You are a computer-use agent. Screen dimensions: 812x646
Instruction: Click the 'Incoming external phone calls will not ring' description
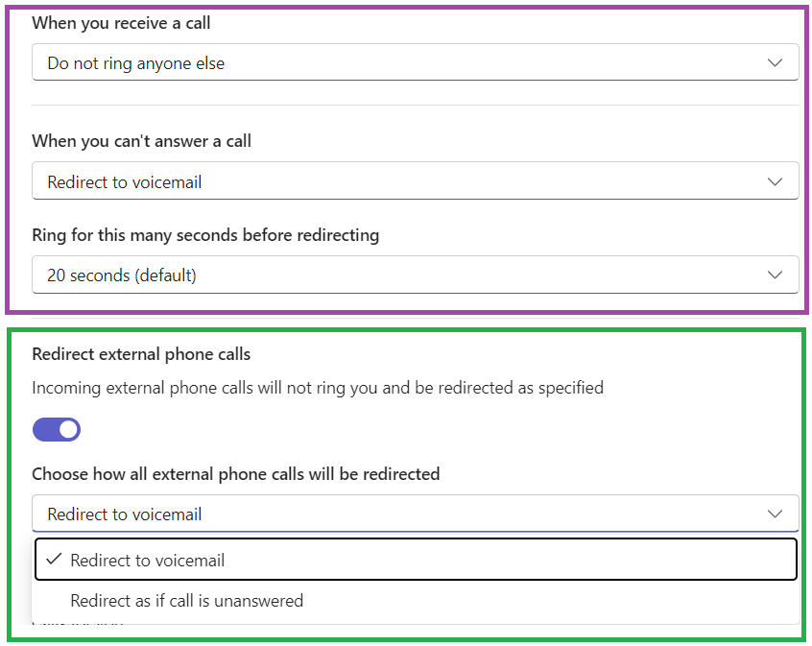pos(318,388)
